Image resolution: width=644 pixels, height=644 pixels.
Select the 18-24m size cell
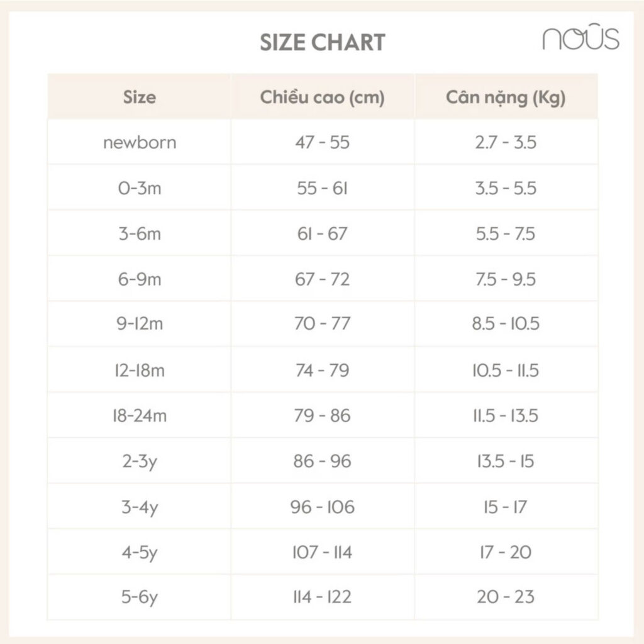[140, 416]
